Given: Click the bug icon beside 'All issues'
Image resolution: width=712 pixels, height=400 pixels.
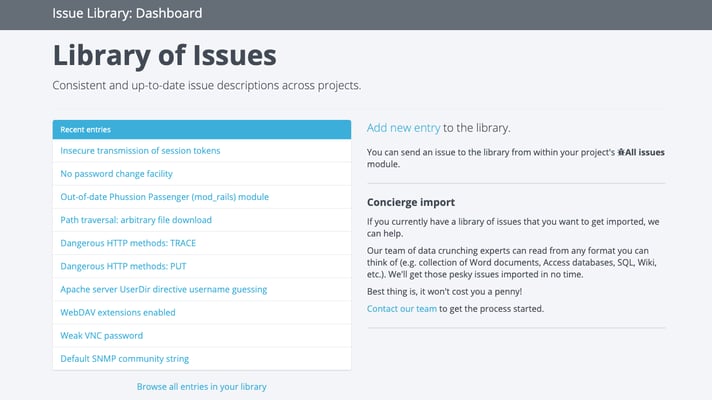Looking at the screenshot, I should [x=621, y=153].
